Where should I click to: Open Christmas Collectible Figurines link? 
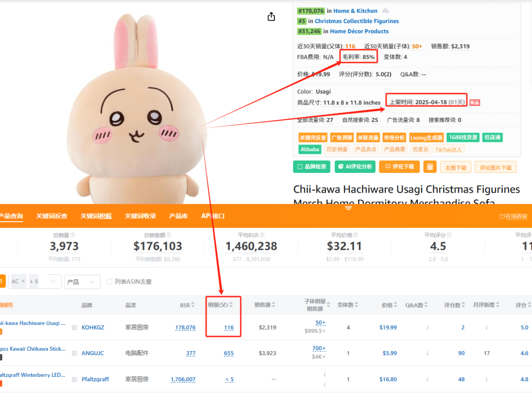tap(357, 21)
